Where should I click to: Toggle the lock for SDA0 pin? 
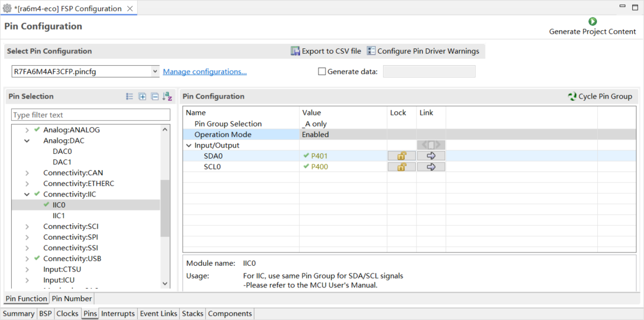click(x=401, y=156)
